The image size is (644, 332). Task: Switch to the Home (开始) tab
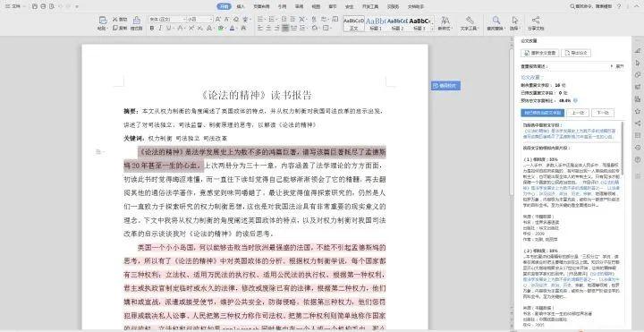225,6
